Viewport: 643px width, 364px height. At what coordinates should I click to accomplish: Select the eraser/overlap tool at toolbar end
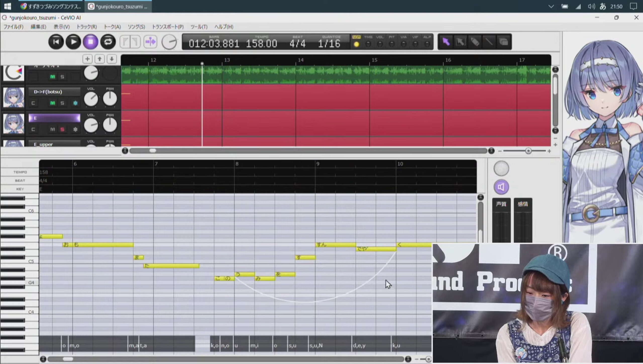[x=503, y=42]
